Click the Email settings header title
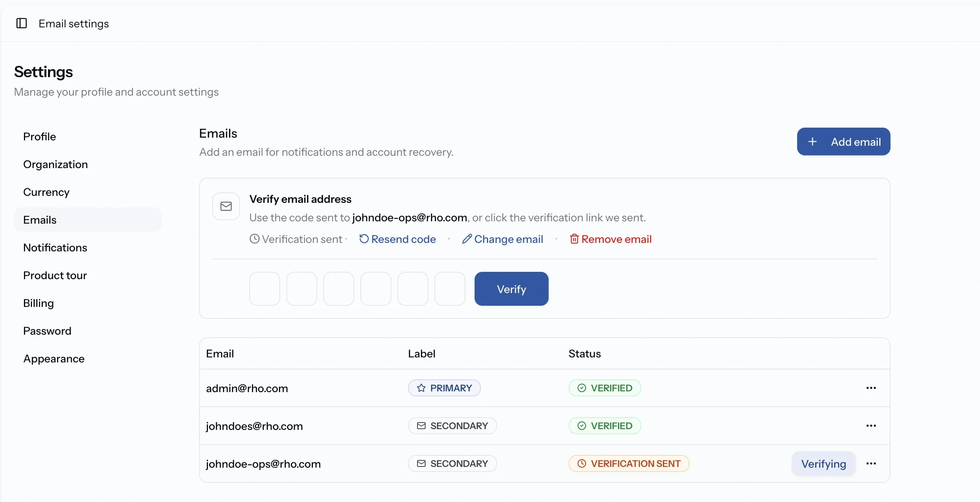The width and height of the screenshot is (980, 502). 74,24
